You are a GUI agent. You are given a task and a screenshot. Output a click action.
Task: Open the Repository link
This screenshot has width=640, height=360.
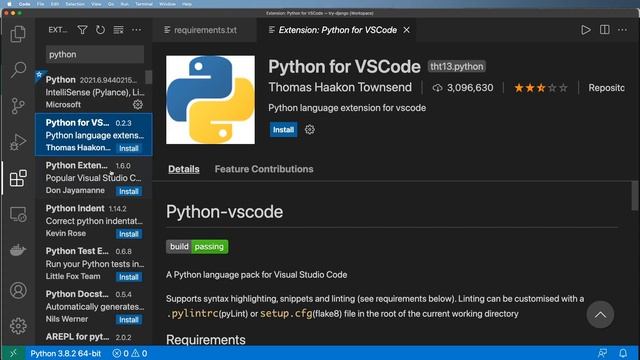(x=606, y=88)
